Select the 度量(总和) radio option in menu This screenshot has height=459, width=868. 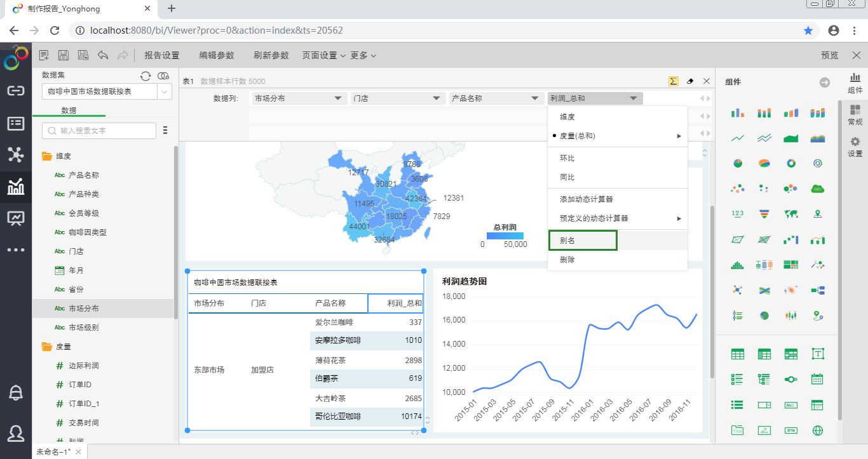[577, 136]
